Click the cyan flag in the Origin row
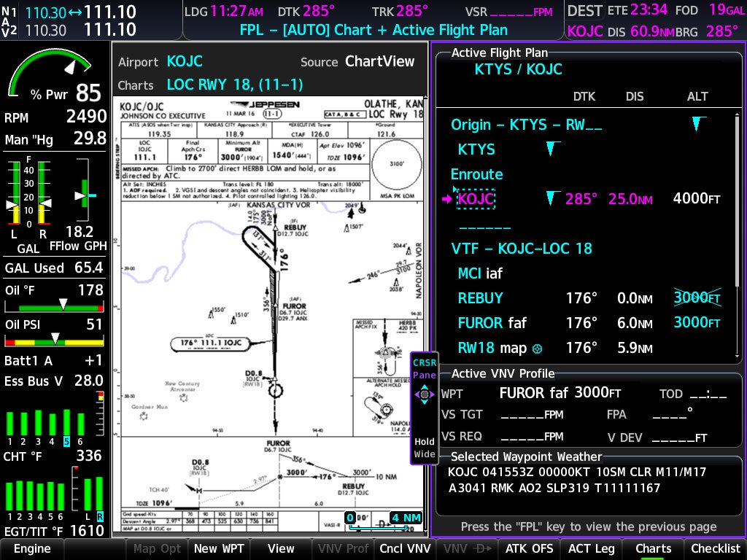 tap(699, 124)
